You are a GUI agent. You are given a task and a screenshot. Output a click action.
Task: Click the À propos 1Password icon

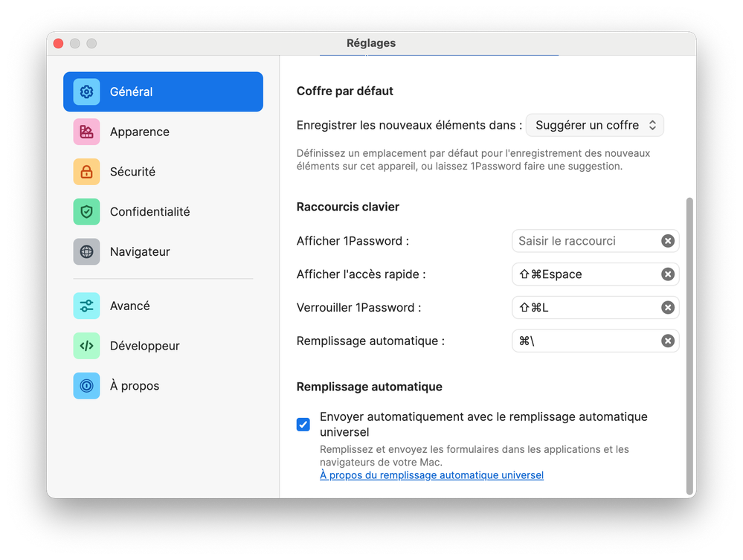pyautogui.click(x=86, y=386)
